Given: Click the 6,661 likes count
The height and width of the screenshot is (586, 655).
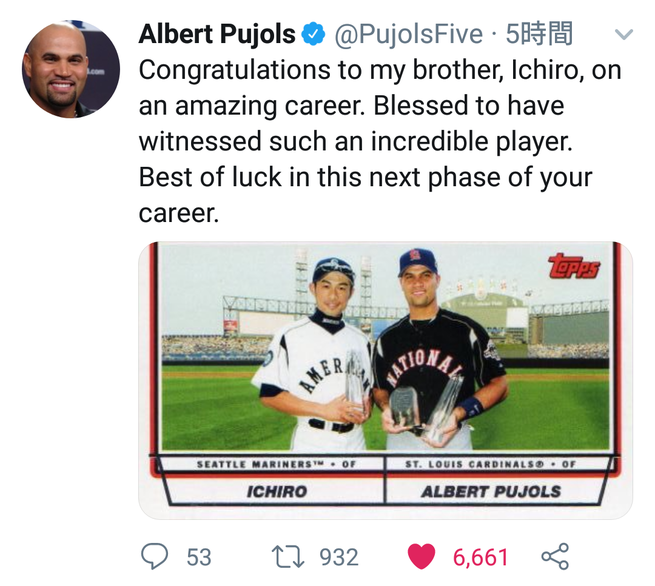Looking at the screenshot, I should (x=480, y=557).
